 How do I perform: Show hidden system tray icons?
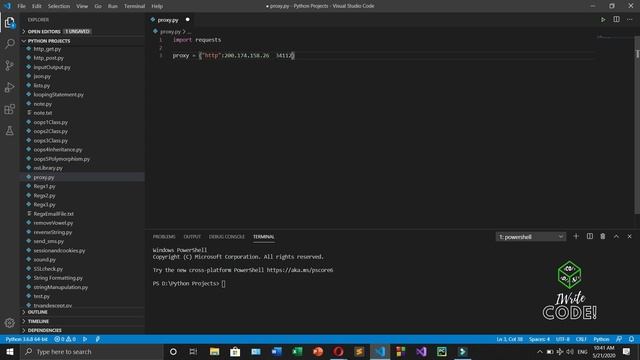tap(540, 352)
